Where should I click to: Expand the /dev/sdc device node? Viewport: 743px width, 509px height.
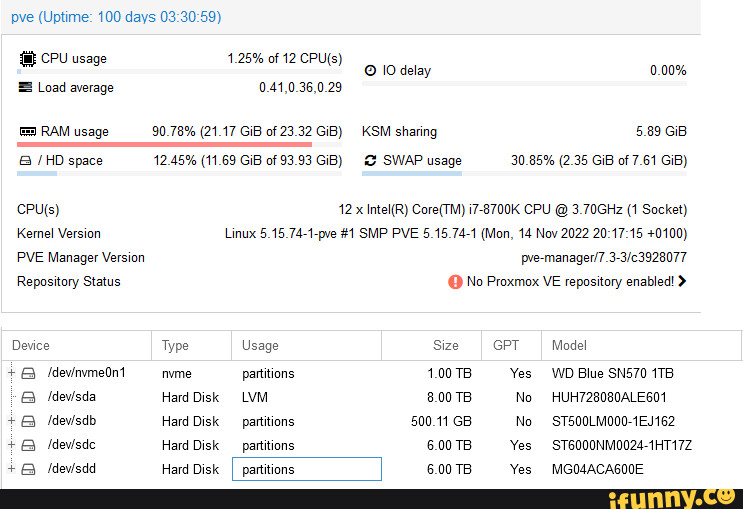pyautogui.click(x=11, y=445)
